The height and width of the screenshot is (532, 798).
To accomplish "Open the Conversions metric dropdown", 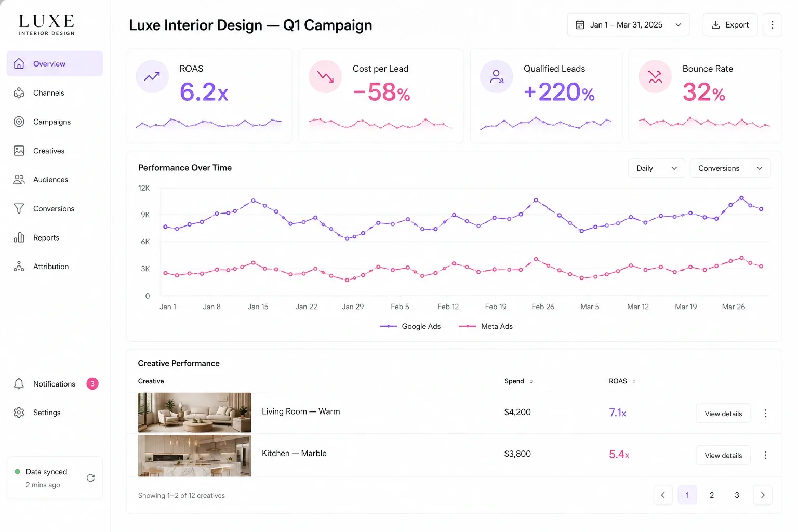I will [x=730, y=168].
